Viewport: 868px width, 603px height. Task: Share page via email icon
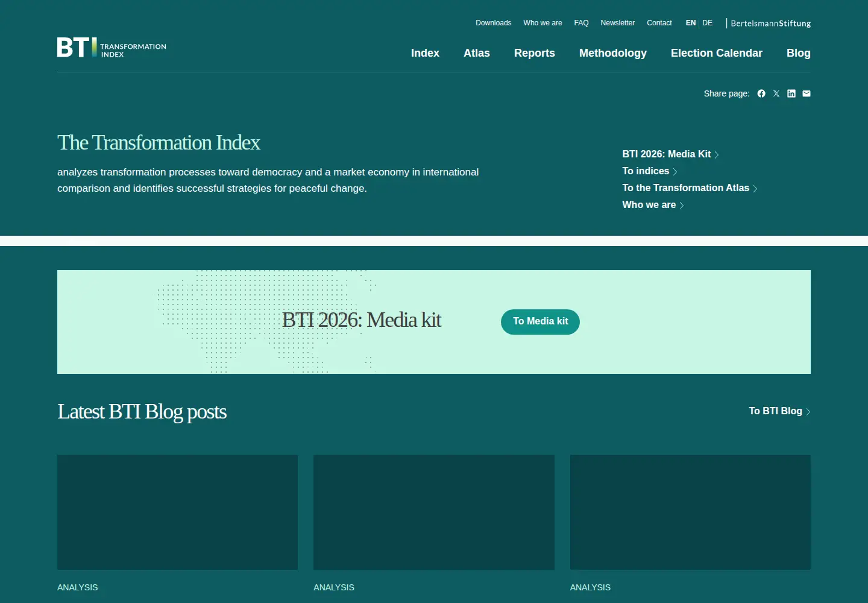click(x=807, y=93)
